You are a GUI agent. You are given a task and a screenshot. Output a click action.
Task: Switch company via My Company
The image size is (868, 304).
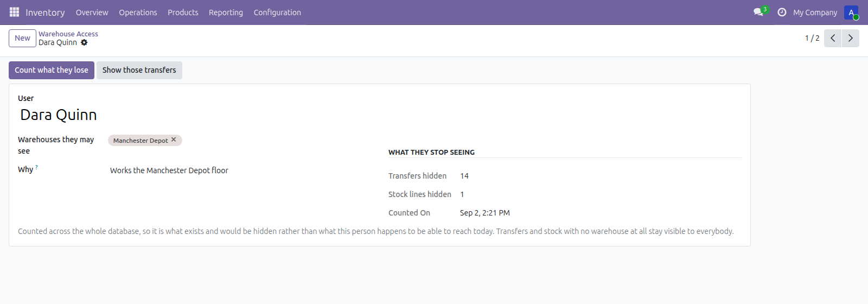tap(815, 12)
